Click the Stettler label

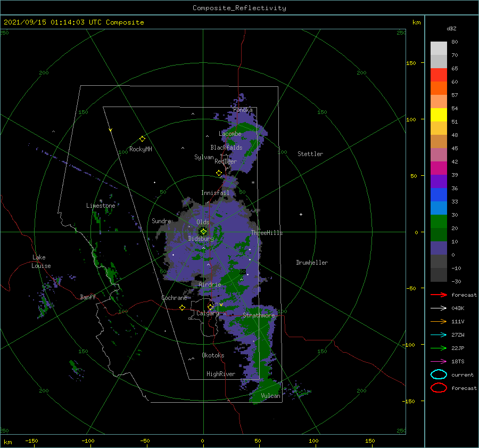coord(310,154)
